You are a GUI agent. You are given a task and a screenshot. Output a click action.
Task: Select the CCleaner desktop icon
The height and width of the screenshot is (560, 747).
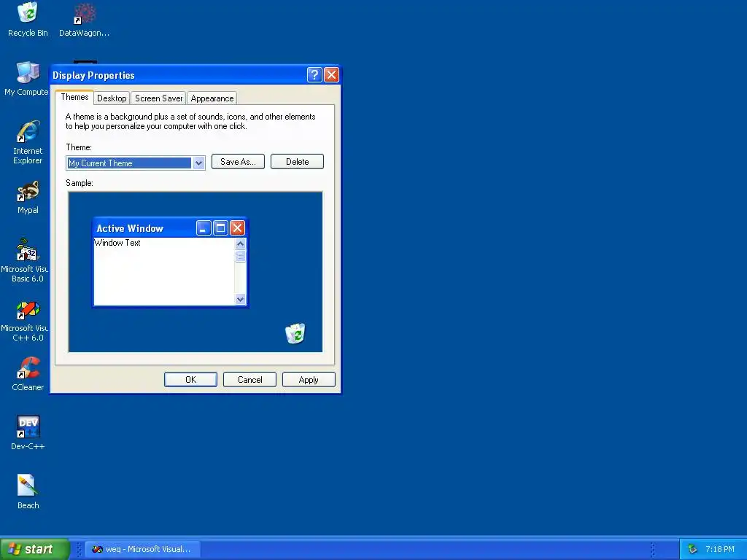(x=28, y=374)
